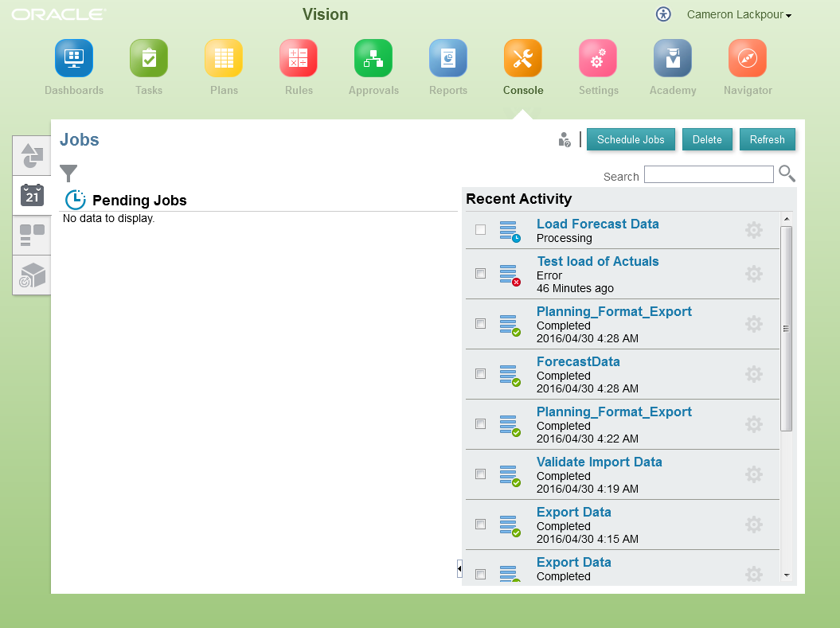Open the Test load of Actuals link
This screenshot has width=840, height=628.
click(598, 261)
